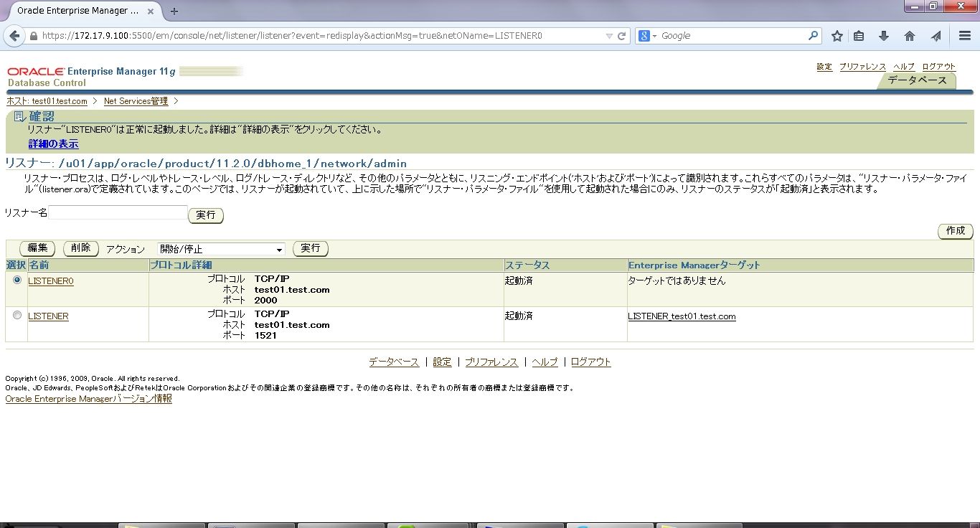Bookmark this page with the star icon
Viewport: 980px width, 528px height.
(837, 36)
